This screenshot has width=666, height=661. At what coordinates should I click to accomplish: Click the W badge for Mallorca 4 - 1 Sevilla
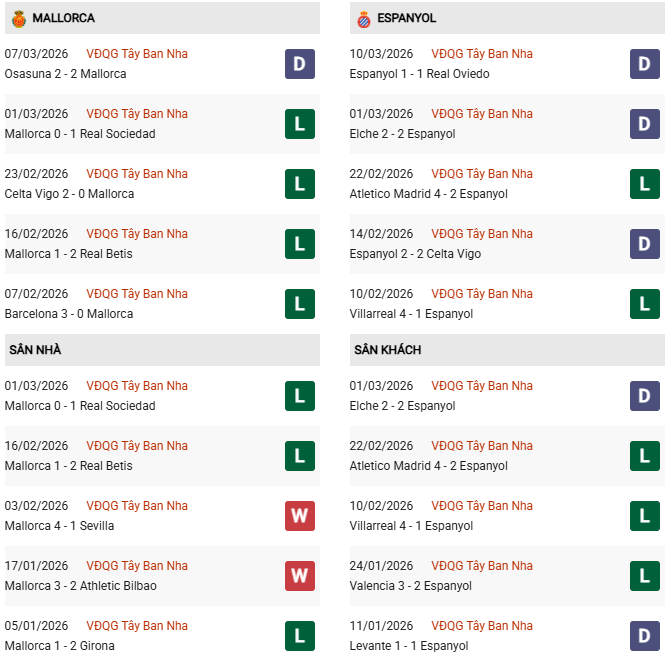tap(300, 516)
